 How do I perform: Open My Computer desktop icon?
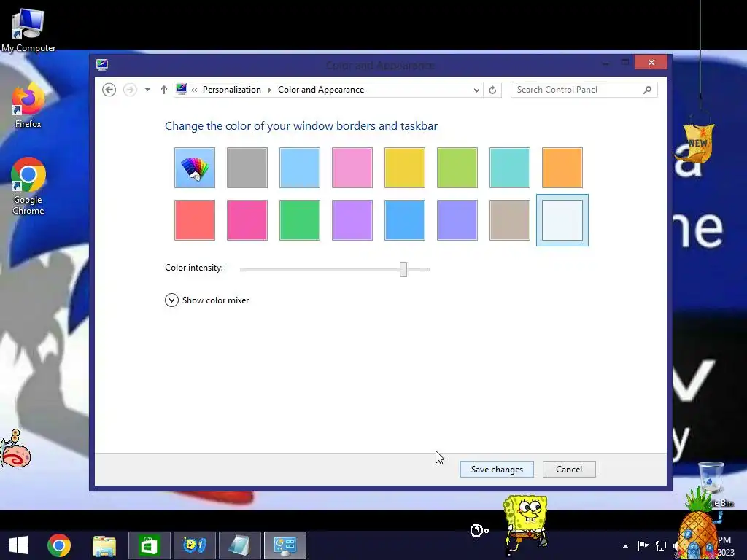[28, 29]
